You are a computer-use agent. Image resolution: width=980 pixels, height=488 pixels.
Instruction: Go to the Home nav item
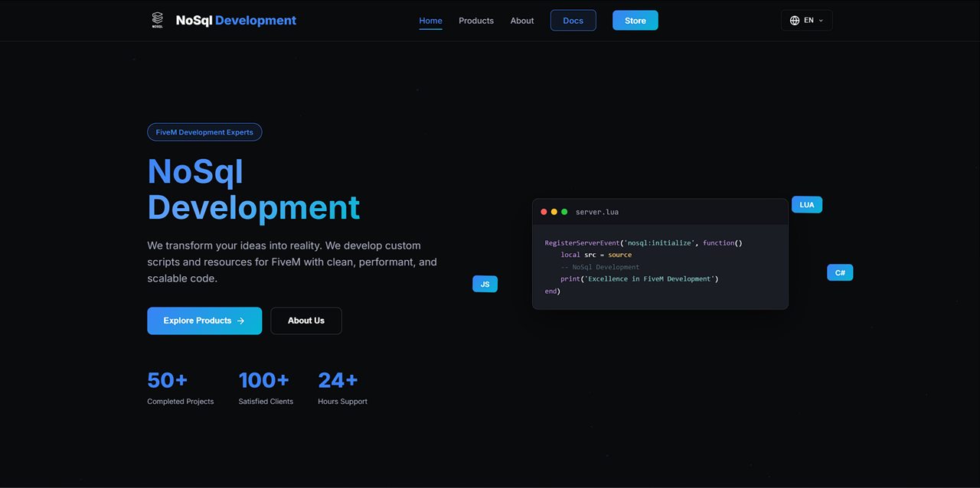coord(430,21)
